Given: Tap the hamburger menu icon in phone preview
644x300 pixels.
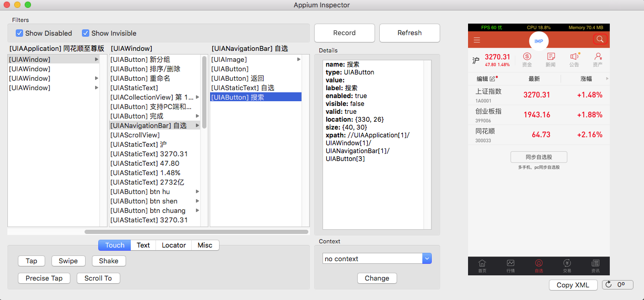Looking at the screenshot, I should tap(477, 40).
